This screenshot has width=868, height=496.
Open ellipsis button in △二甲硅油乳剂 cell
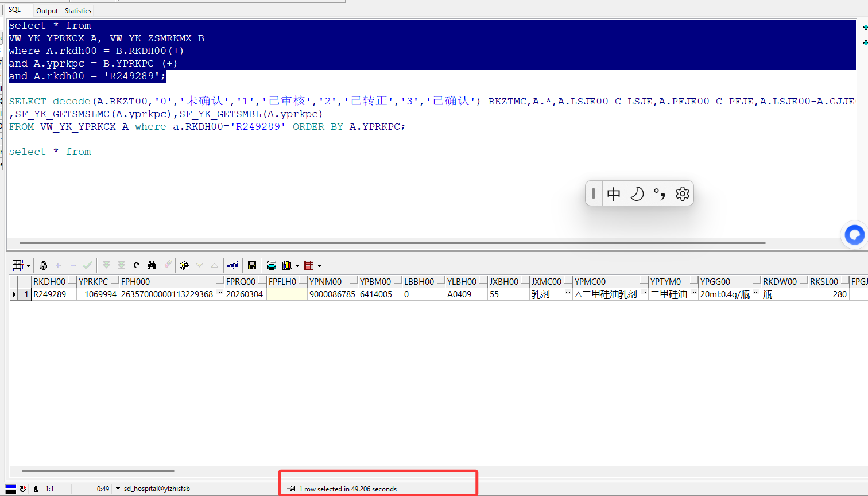(644, 294)
